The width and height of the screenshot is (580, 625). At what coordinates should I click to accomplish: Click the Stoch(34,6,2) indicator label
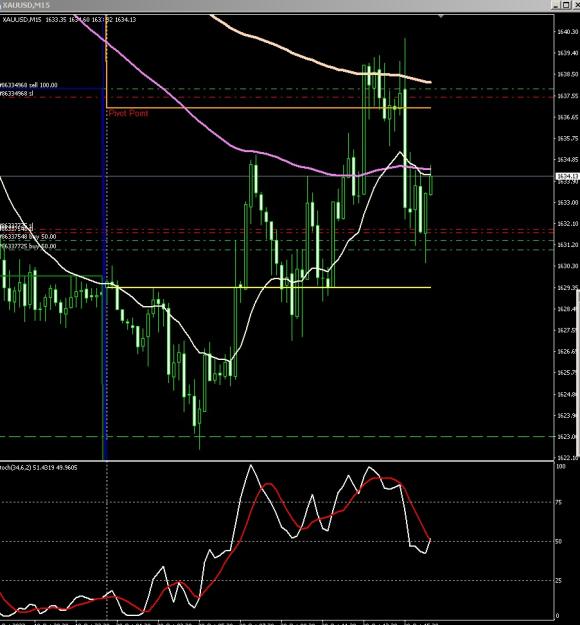[39, 468]
